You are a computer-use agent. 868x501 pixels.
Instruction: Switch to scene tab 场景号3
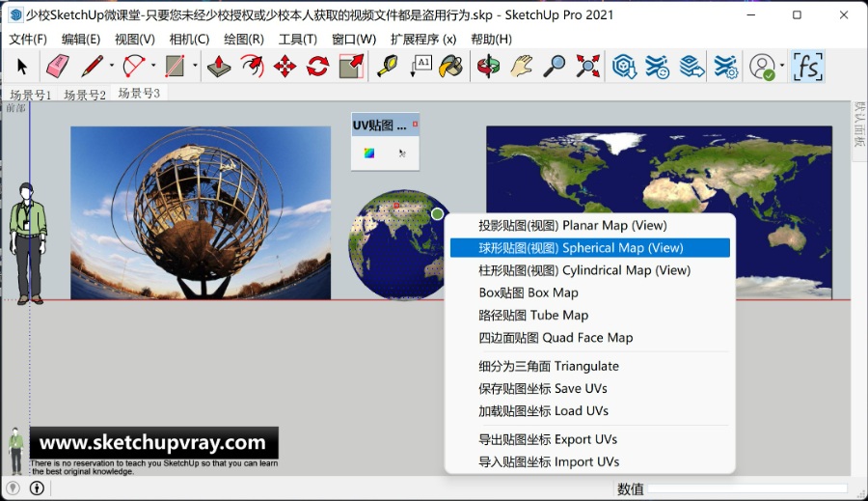[x=139, y=93]
